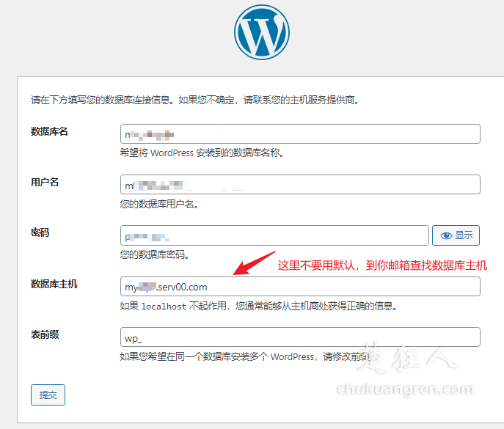Screen dimensions: 504x429
Task: Select the 数据库主机 field with serv00.com
Action: (x=300, y=286)
